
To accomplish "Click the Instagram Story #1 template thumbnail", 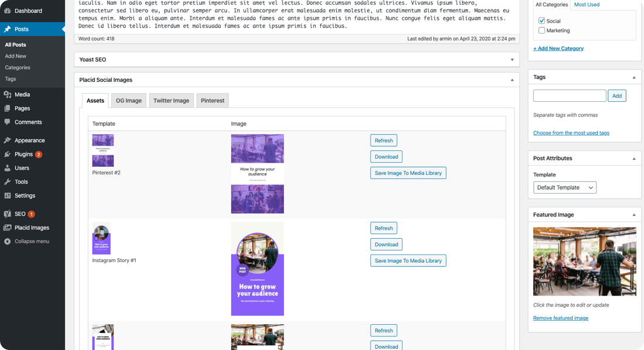I will click(x=101, y=238).
